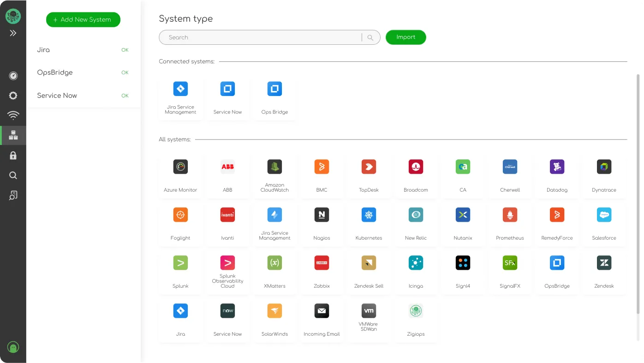Pick the New Relic system tile
This screenshot has width=644, height=363.
(416, 224)
